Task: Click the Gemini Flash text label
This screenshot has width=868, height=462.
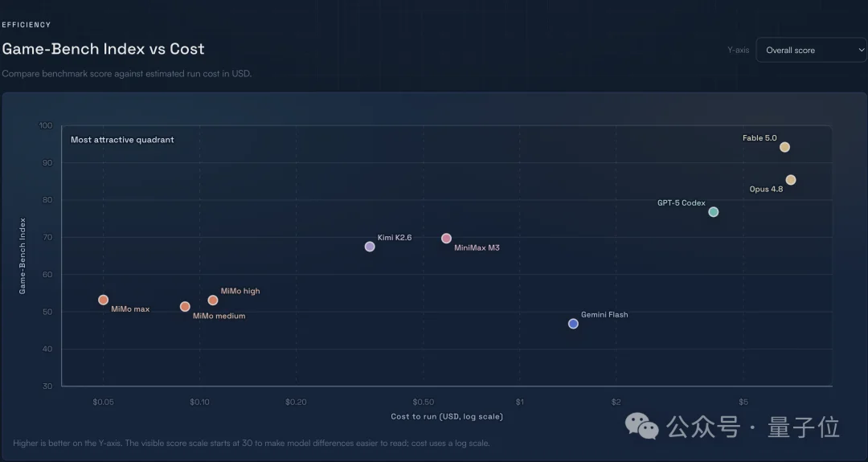Action: [604, 314]
